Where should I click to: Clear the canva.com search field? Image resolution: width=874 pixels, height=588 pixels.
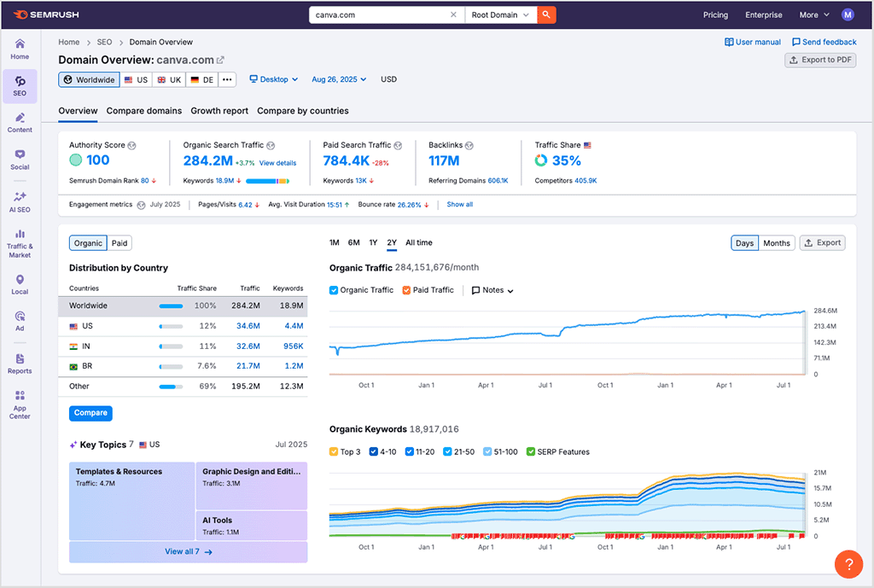pos(453,15)
